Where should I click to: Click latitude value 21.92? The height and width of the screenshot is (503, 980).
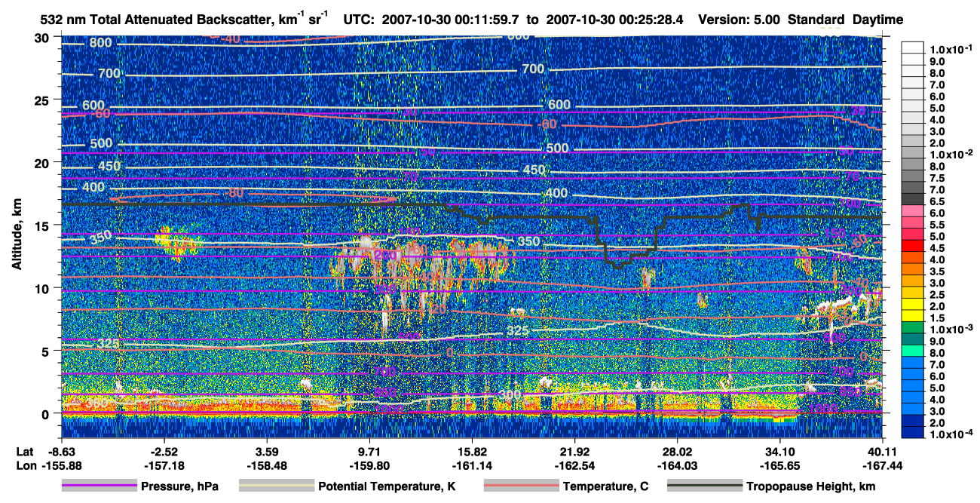[574, 451]
